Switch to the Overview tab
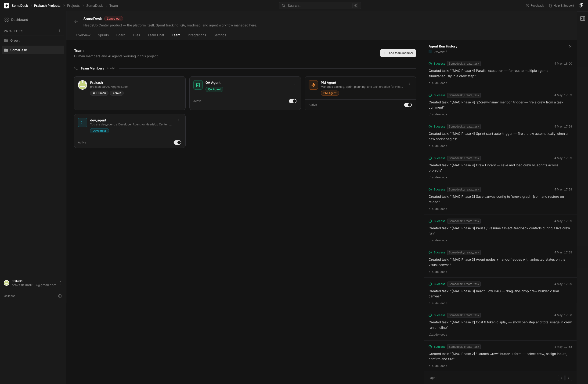Viewport: 588px width, 384px height. pos(83,35)
